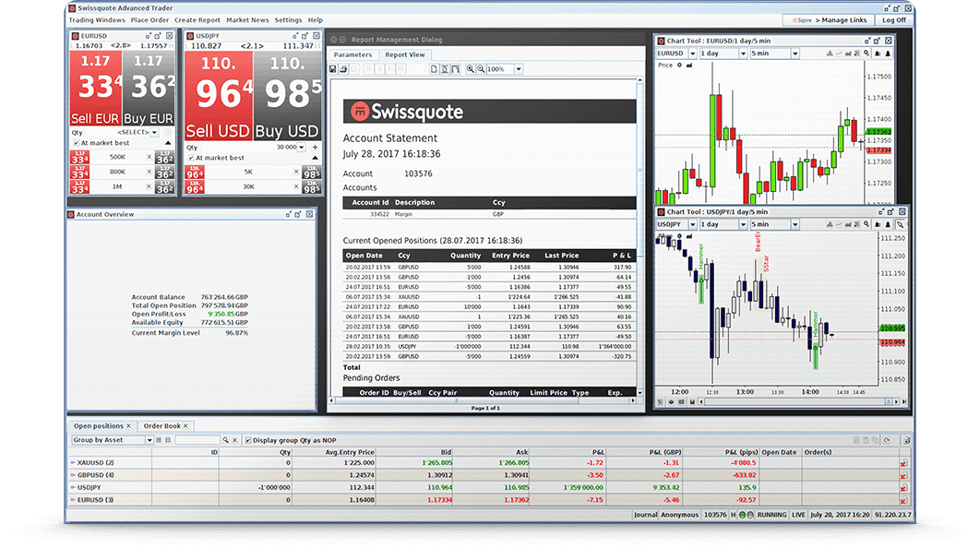The width and height of the screenshot is (980, 548).
Task: Click the crosshair tool in USDJPY chart toolbar
Action: click(x=900, y=223)
